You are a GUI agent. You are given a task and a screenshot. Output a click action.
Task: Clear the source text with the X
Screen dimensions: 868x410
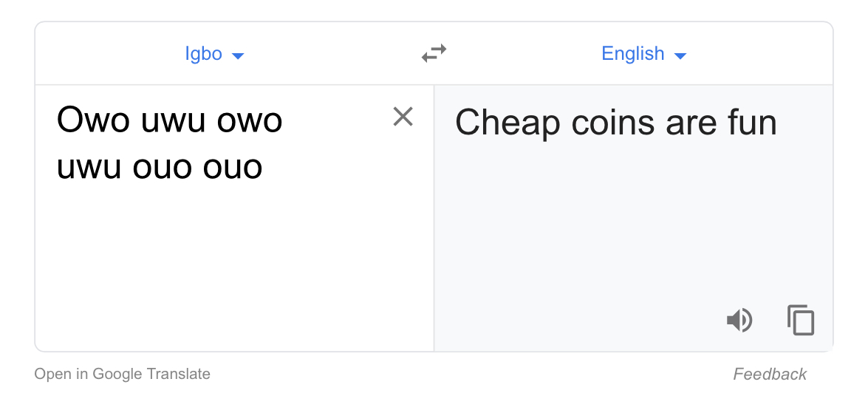pyautogui.click(x=403, y=117)
